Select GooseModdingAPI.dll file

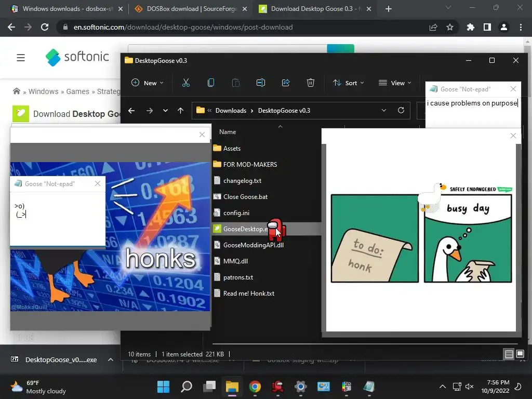click(254, 245)
